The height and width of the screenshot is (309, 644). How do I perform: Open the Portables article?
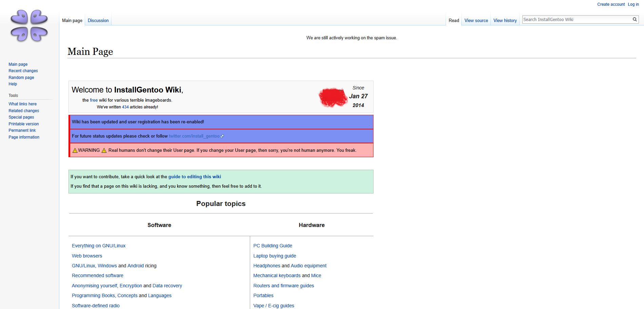[x=263, y=295]
